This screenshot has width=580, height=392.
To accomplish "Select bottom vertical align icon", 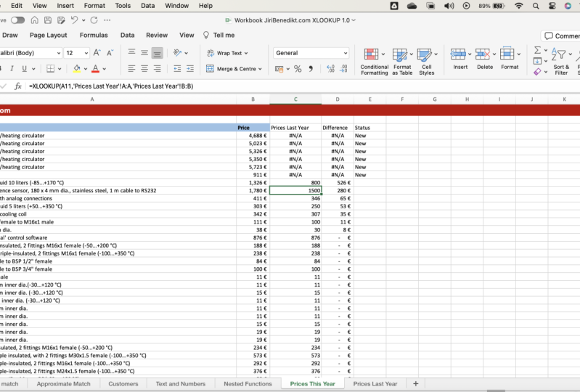I will pyautogui.click(x=158, y=53).
